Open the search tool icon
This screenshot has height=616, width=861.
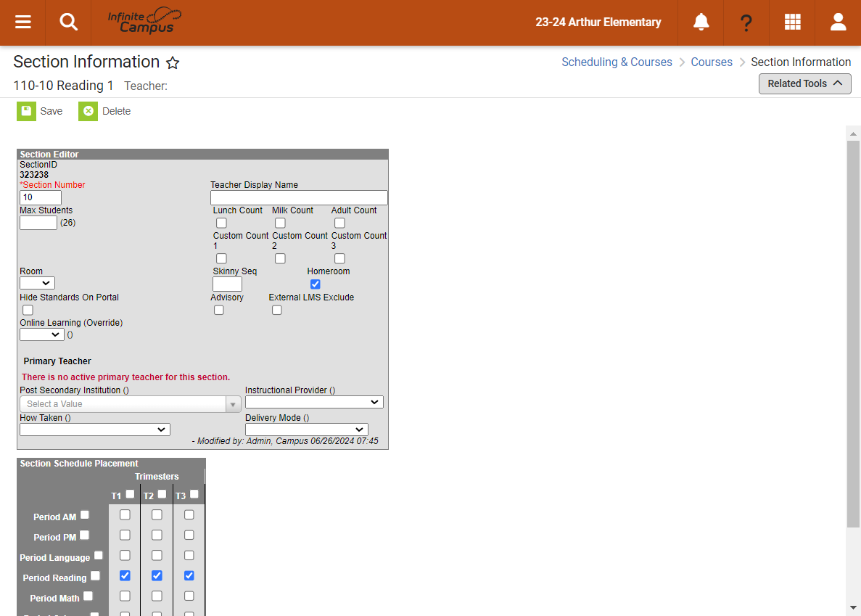68,22
